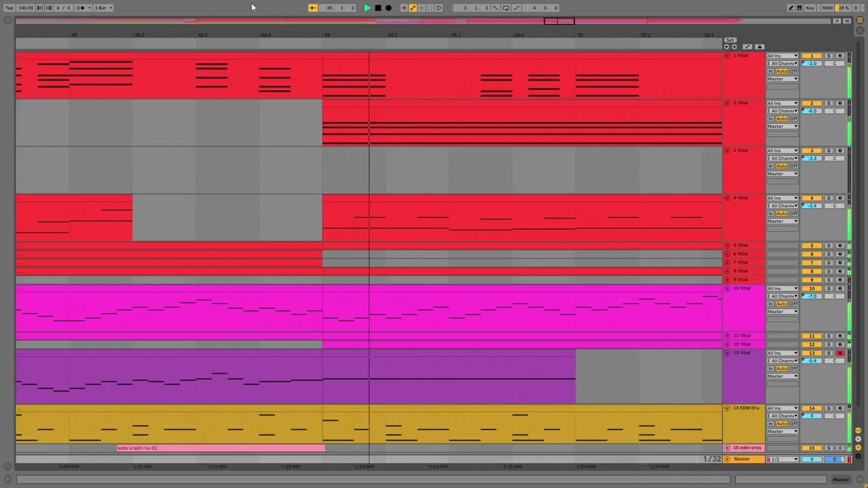
Task: Select the 140.00 tempo field
Action: pos(25,8)
